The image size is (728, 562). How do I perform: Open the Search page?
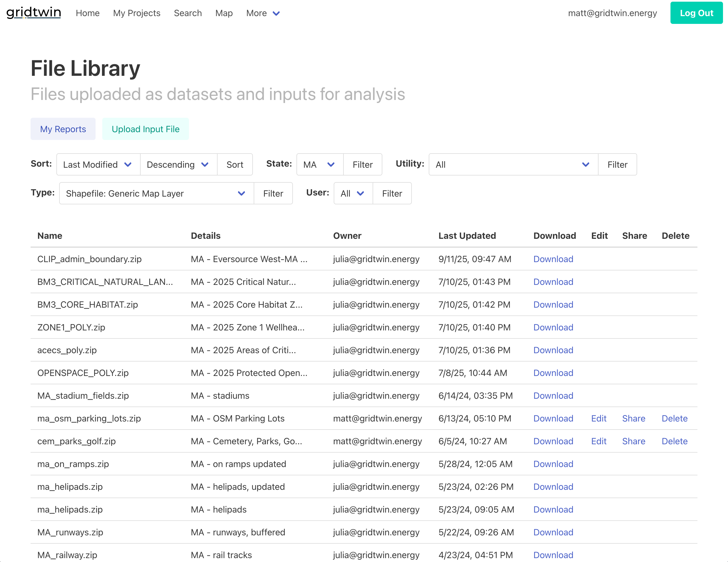(188, 13)
